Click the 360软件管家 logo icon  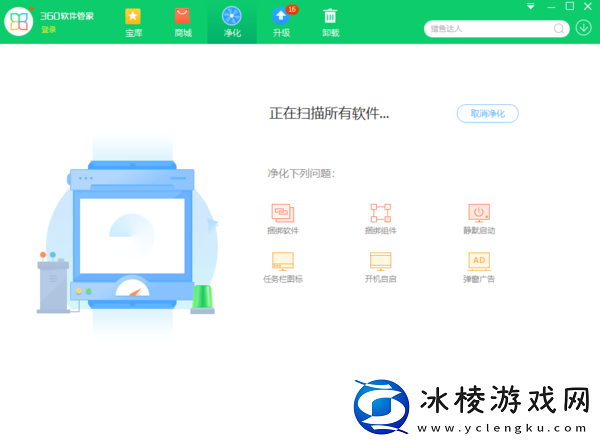point(18,21)
